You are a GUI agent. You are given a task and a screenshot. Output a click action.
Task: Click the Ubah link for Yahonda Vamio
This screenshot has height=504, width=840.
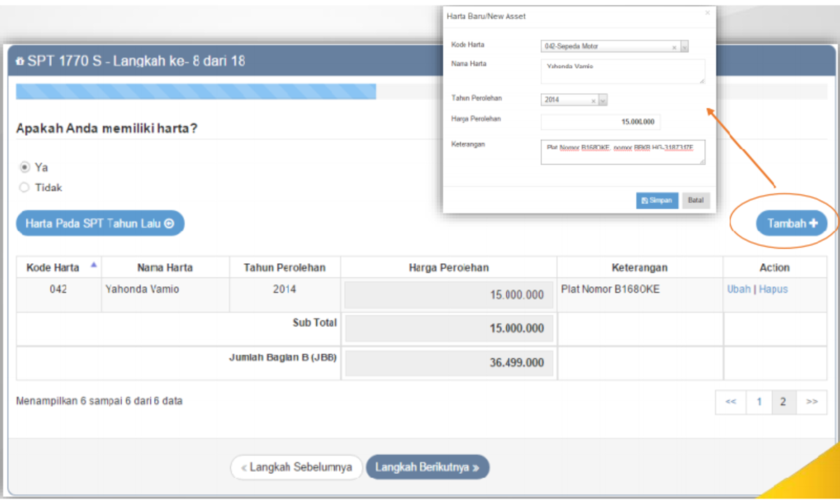pyautogui.click(x=738, y=288)
